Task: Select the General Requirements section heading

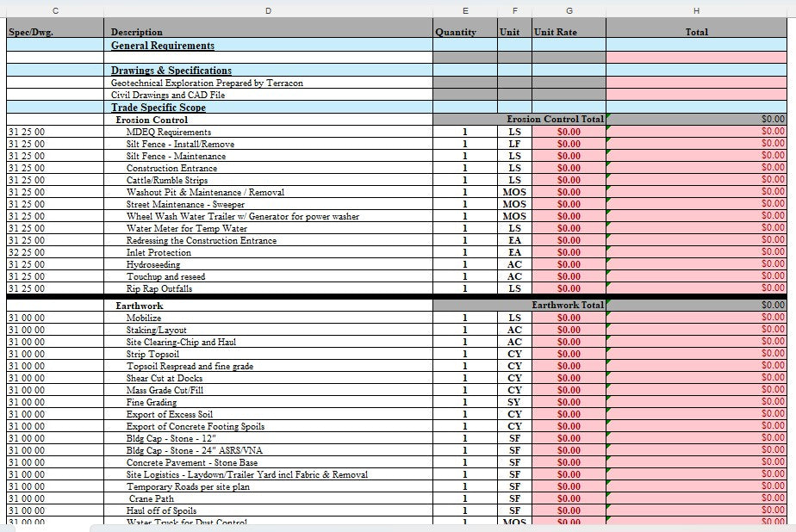Action: pos(163,46)
